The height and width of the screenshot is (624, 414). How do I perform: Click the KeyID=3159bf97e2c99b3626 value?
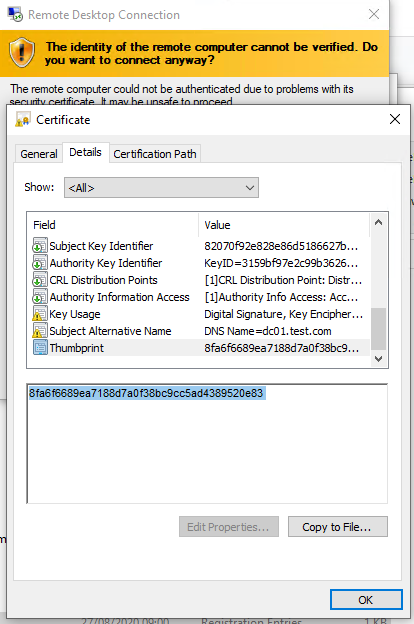pyautogui.click(x=281, y=263)
